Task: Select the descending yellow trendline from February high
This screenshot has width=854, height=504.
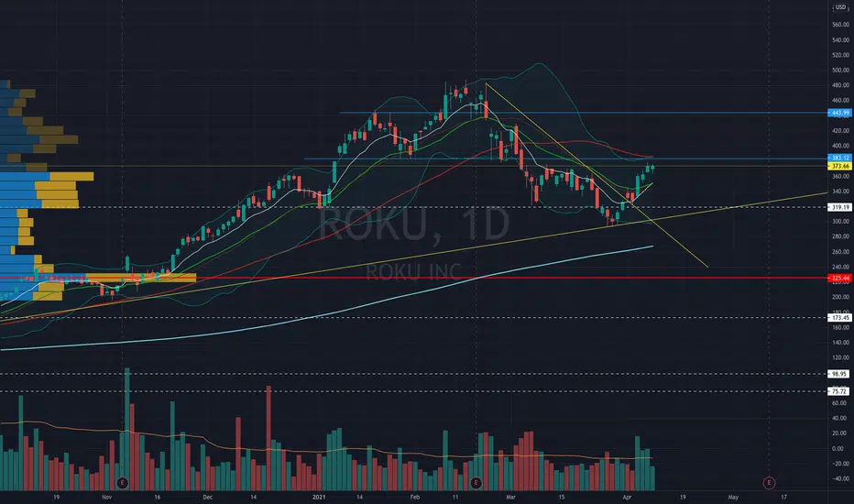Action: click(x=597, y=174)
